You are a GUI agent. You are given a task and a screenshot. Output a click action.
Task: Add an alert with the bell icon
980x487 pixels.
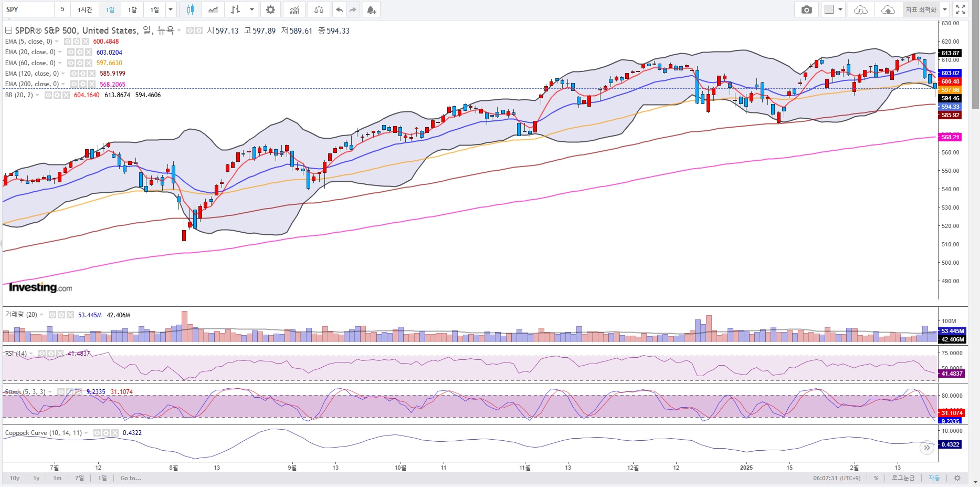click(371, 9)
